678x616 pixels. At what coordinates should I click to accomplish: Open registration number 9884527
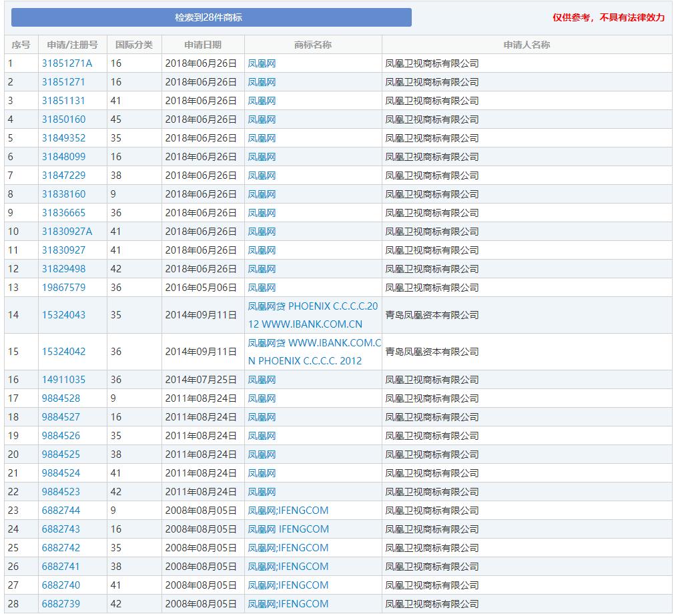click(61, 417)
